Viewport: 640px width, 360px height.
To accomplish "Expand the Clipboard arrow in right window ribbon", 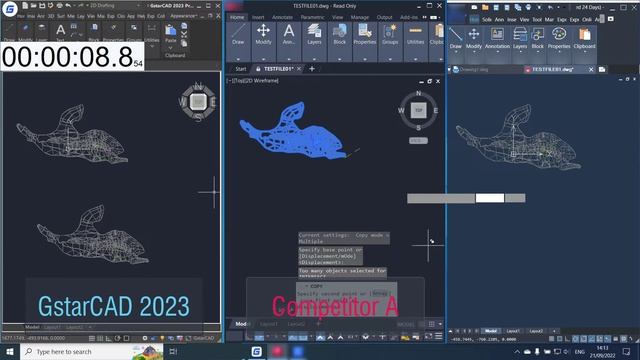I will (x=584, y=52).
